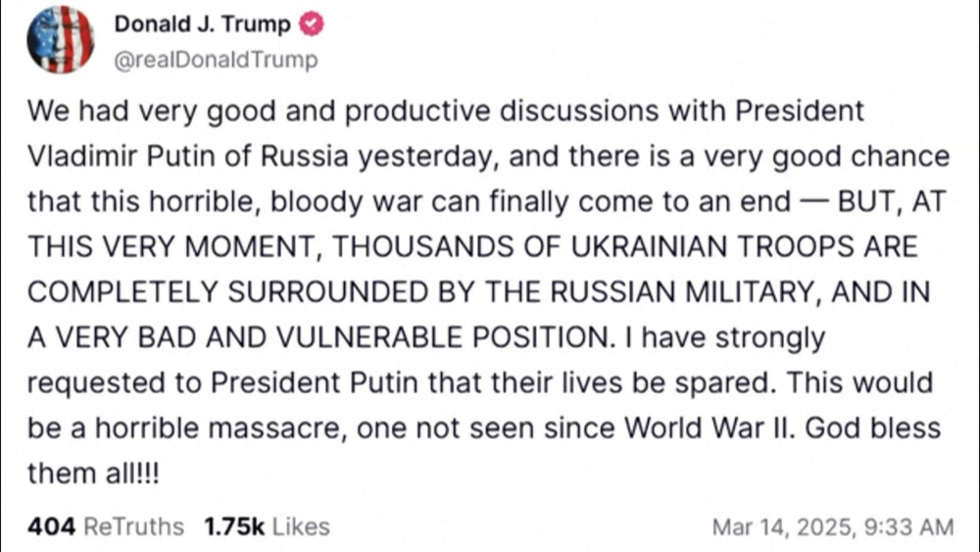Open Donald J. Trump's profile avatar
The height and width of the screenshot is (552, 980).
[x=60, y=40]
